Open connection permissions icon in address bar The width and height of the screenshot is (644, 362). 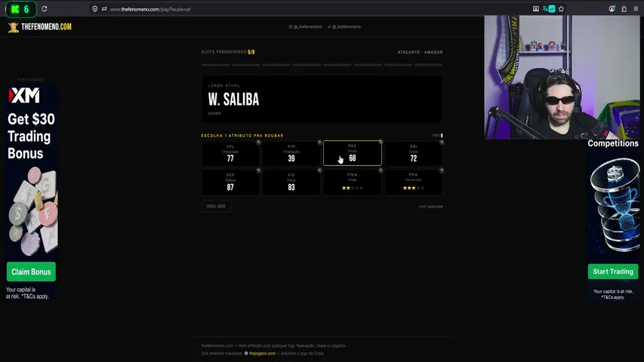[104, 9]
